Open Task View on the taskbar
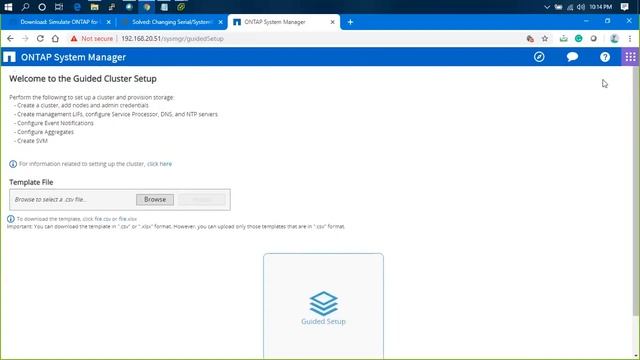 pyautogui.click(x=59, y=7)
